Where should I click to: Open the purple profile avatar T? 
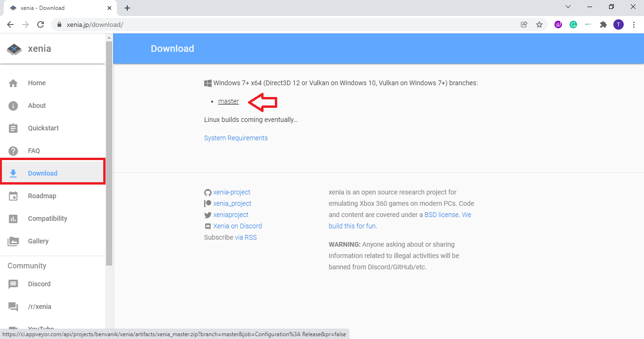tap(619, 24)
